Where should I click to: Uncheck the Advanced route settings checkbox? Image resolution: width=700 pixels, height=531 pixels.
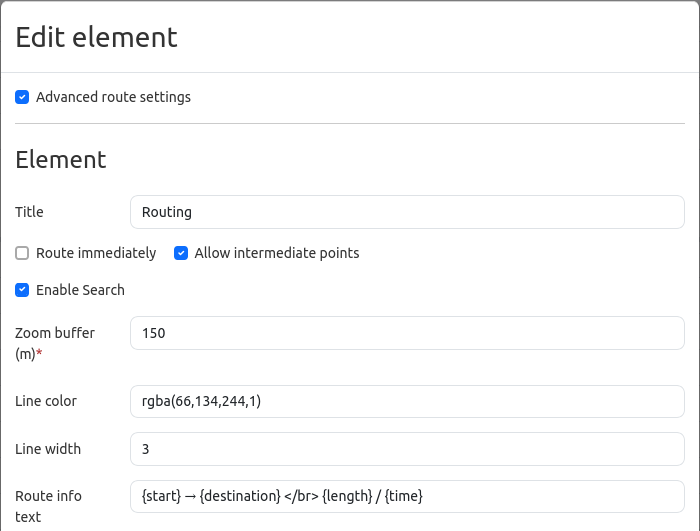[x=22, y=97]
